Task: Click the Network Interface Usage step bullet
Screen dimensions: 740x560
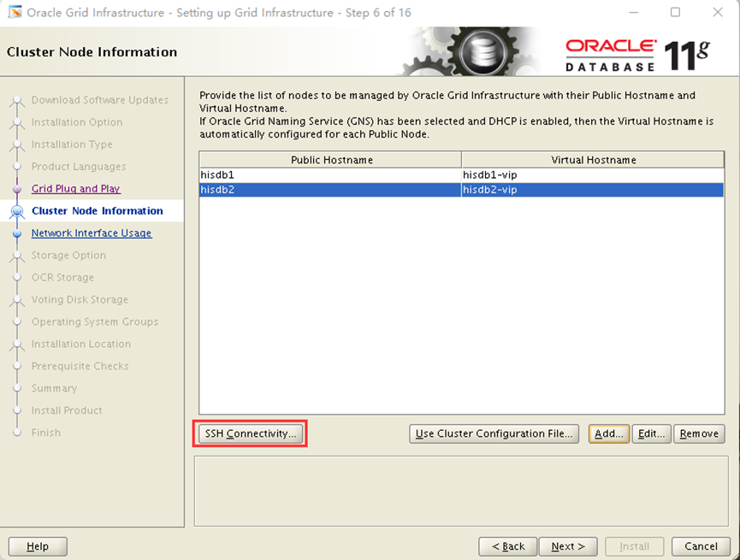Action: (17, 233)
